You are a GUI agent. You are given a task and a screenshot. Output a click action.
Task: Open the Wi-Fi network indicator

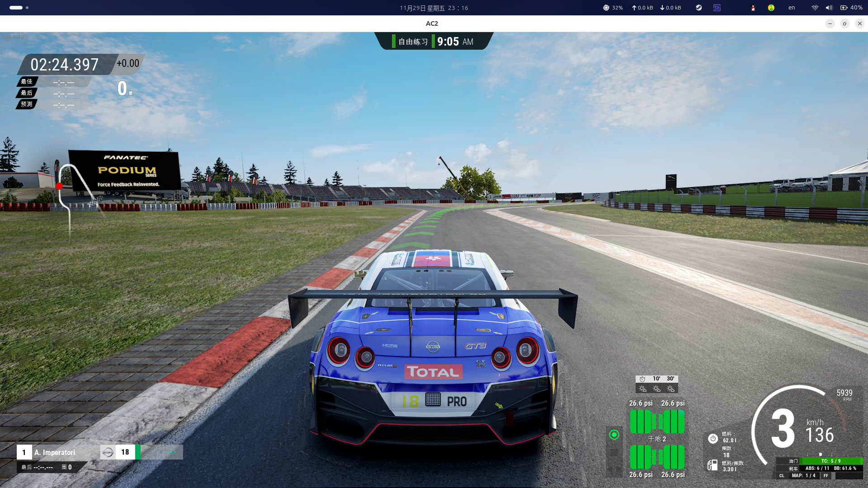815,8
